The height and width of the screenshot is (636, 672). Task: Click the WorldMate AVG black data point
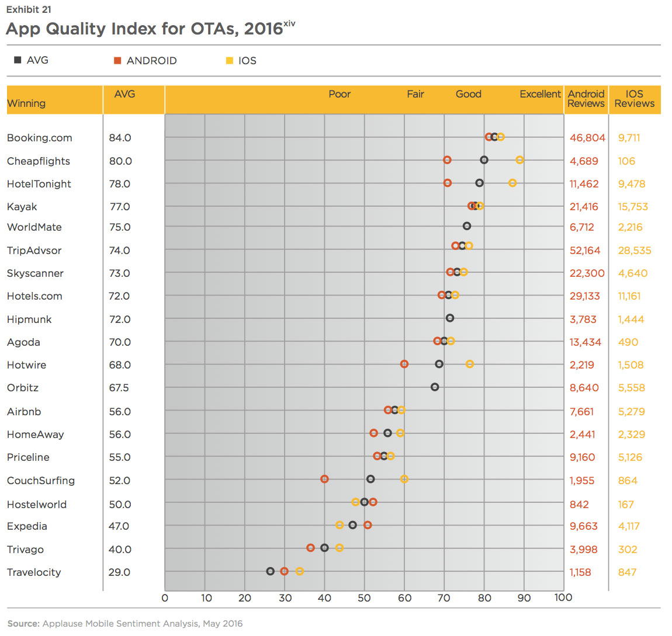coord(467,226)
